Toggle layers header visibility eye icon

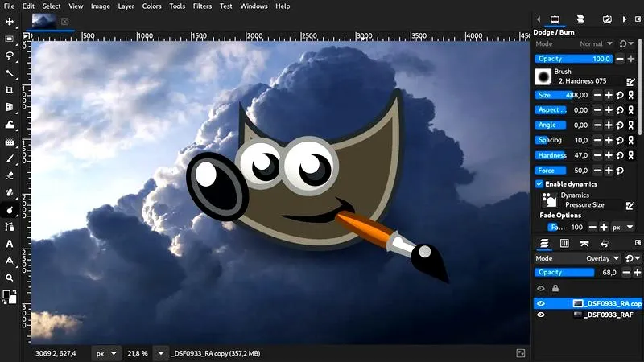click(x=541, y=289)
